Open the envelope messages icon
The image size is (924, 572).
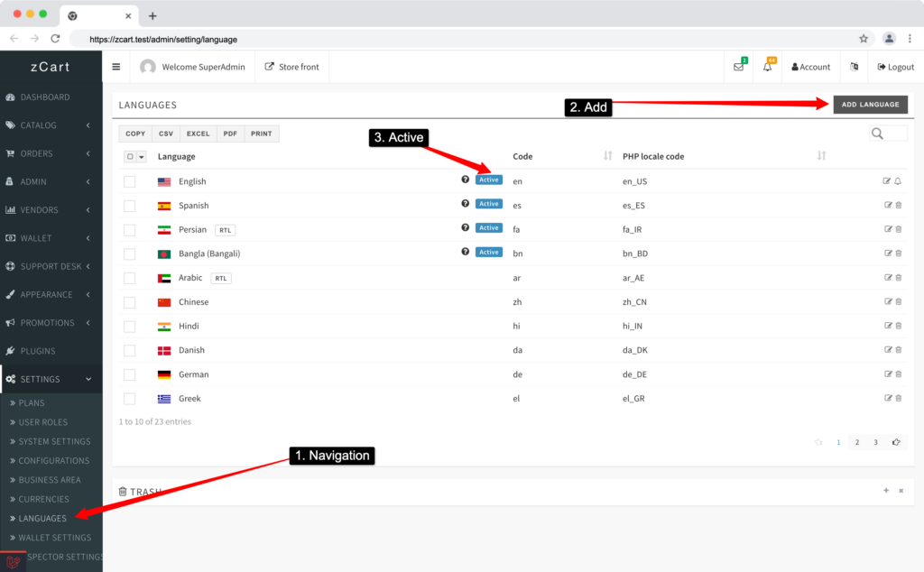coord(738,67)
